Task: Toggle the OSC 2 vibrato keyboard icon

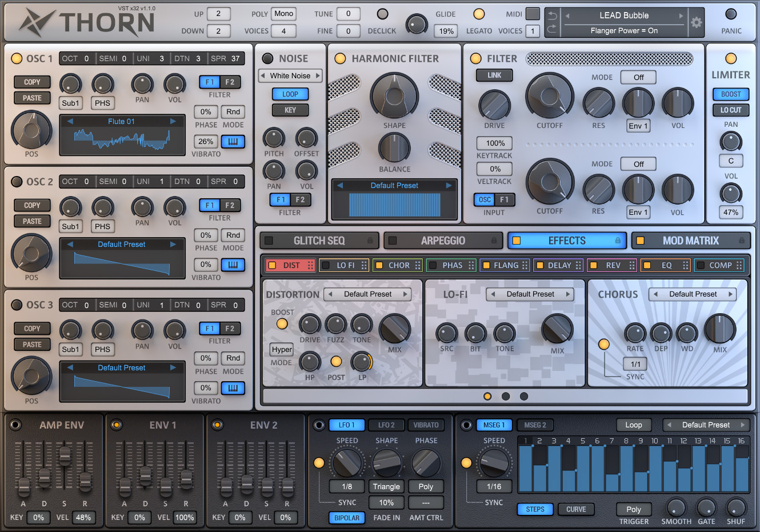Action: pyautogui.click(x=233, y=265)
